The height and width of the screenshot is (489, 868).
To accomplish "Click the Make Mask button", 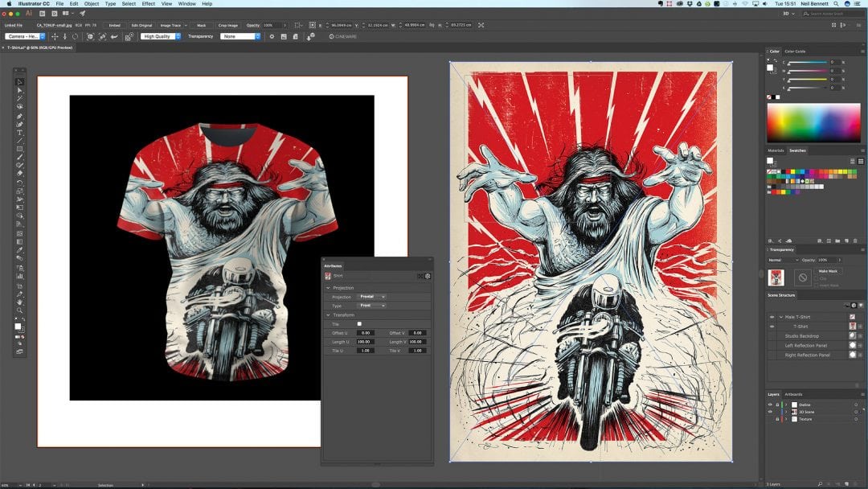I will [x=827, y=271].
